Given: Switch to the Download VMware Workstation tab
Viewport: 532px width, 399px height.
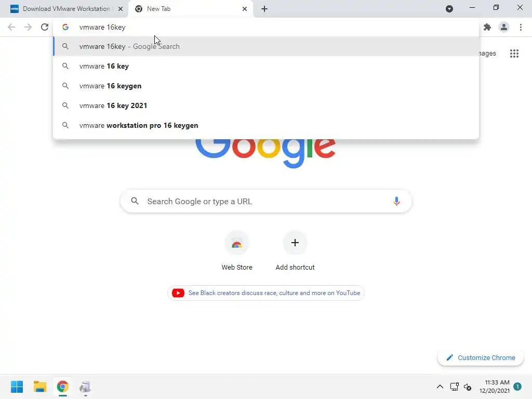Looking at the screenshot, I should [x=64, y=9].
